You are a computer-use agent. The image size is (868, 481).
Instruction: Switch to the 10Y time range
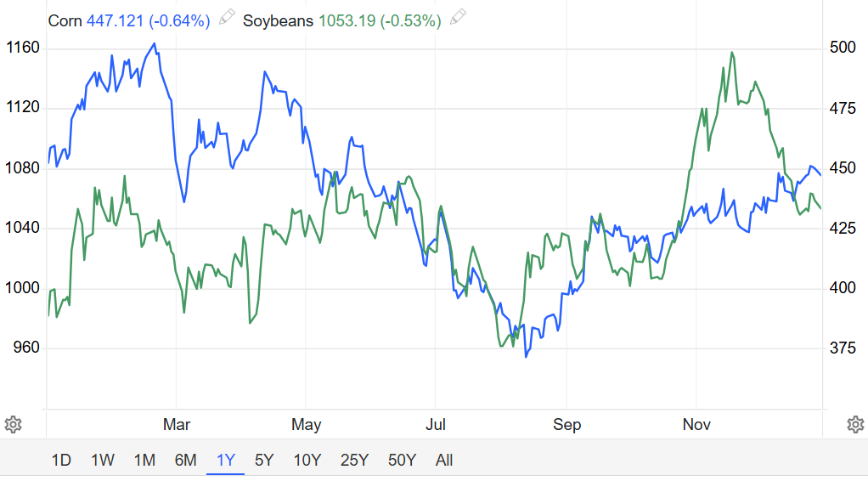(x=307, y=461)
